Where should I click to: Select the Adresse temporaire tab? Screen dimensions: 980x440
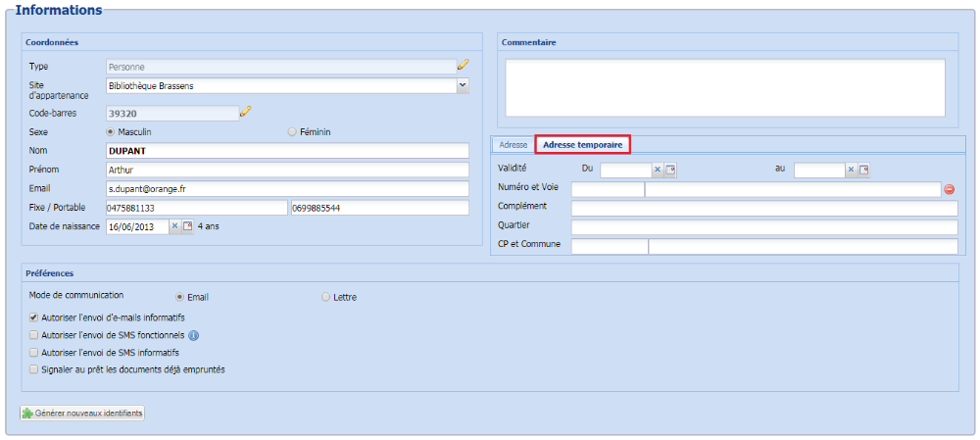click(x=582, y=145)
